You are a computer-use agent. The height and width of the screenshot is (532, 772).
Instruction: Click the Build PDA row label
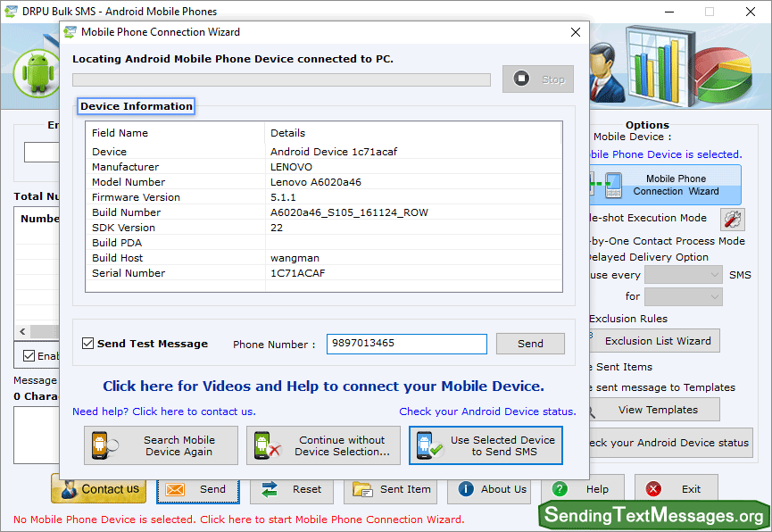point(117,243)
